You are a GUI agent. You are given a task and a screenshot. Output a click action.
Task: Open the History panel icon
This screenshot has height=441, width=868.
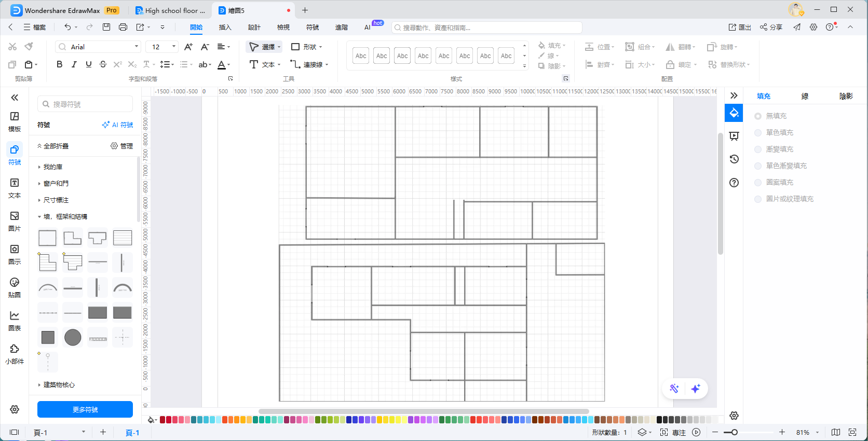point(734,159)
